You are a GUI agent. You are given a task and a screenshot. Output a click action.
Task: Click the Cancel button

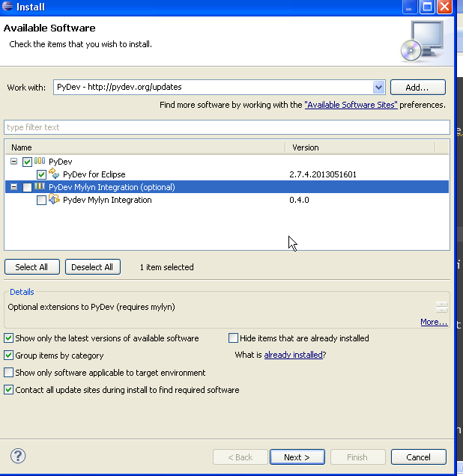point(419,457)
